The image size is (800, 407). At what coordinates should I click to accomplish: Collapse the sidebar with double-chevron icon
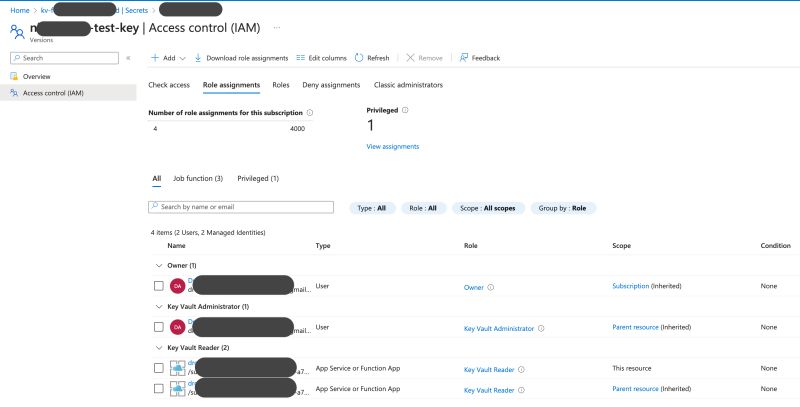tap(128, 58)
